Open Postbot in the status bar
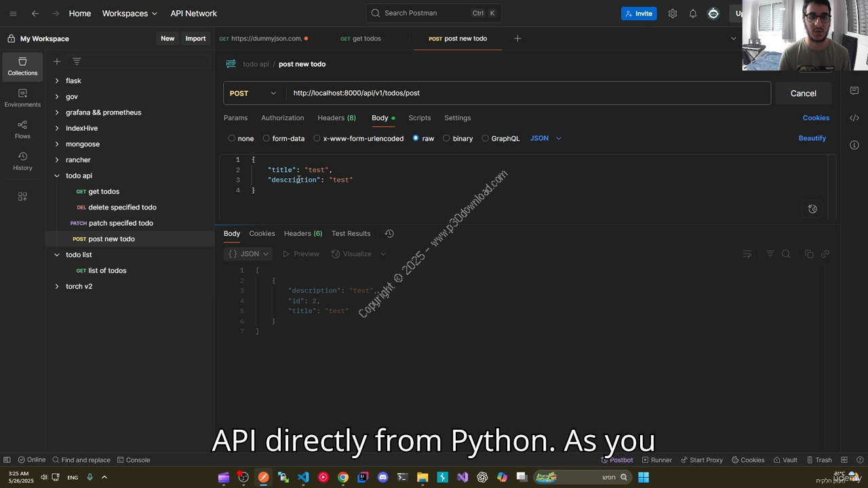 coord(617,460)
